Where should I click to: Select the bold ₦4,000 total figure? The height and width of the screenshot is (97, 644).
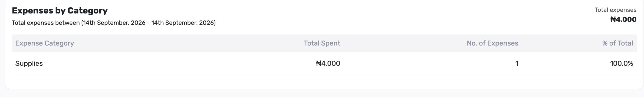pyautogui.click(x=623, y=19)
